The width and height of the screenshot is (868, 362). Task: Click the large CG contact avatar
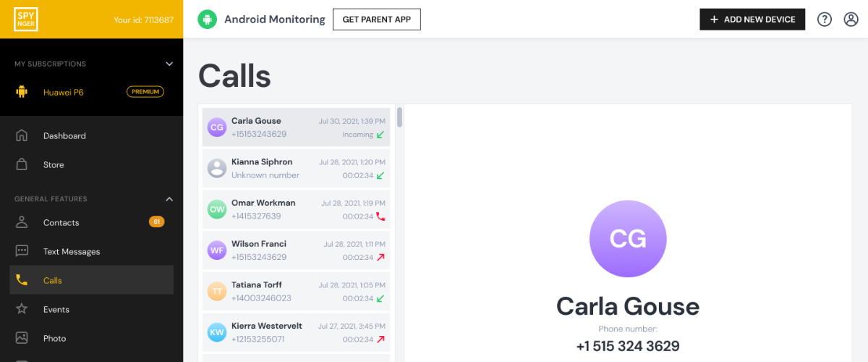pos(628,239)
